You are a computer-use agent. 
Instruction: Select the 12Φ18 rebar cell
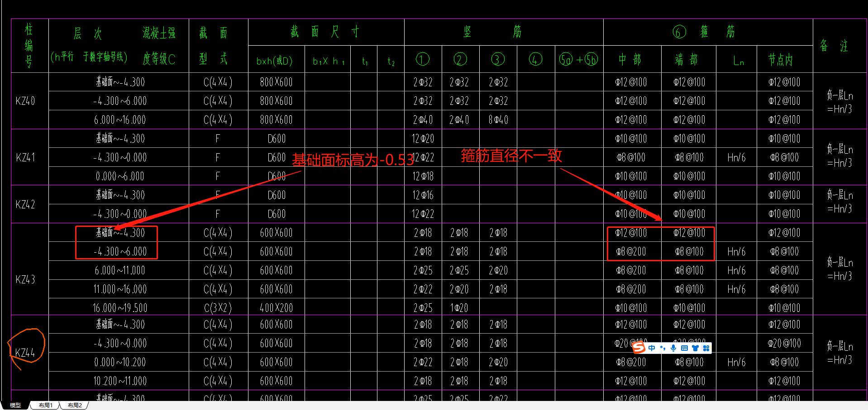[x=423, y=176]
